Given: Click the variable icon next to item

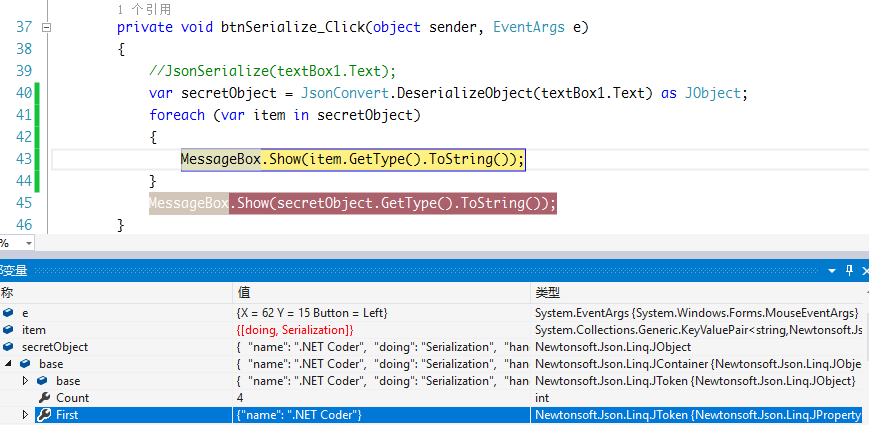Looking at the screenshot, I should click(8, 330).
